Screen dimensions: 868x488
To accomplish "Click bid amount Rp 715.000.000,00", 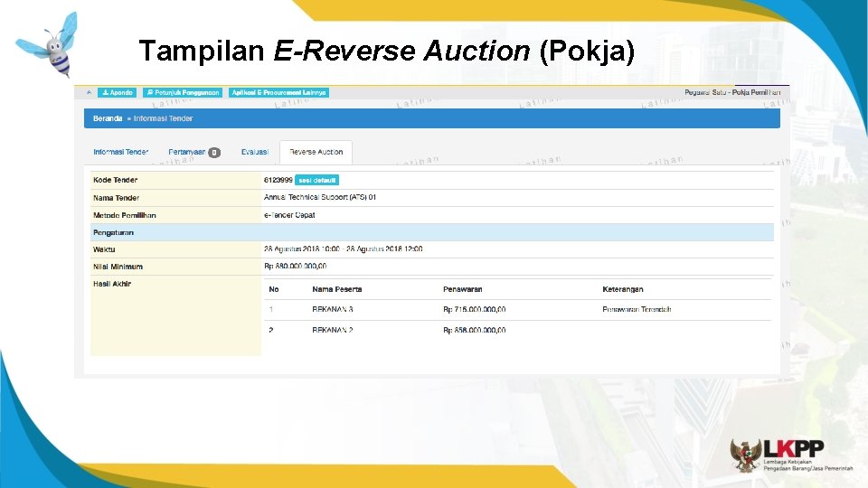I will tap(475, 309).
